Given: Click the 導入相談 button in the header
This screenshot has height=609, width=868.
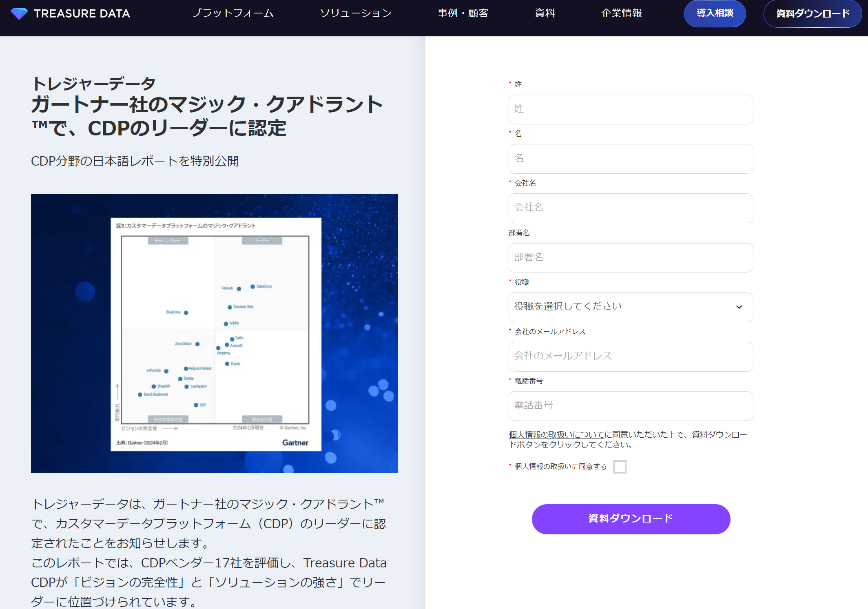Looking at the screenshot, I should tap(715, 13).
